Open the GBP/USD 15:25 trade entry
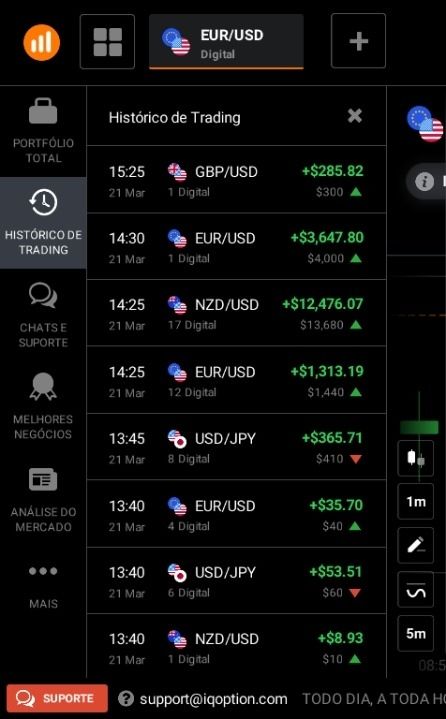The image size is (446, 719). coord(237,179)
